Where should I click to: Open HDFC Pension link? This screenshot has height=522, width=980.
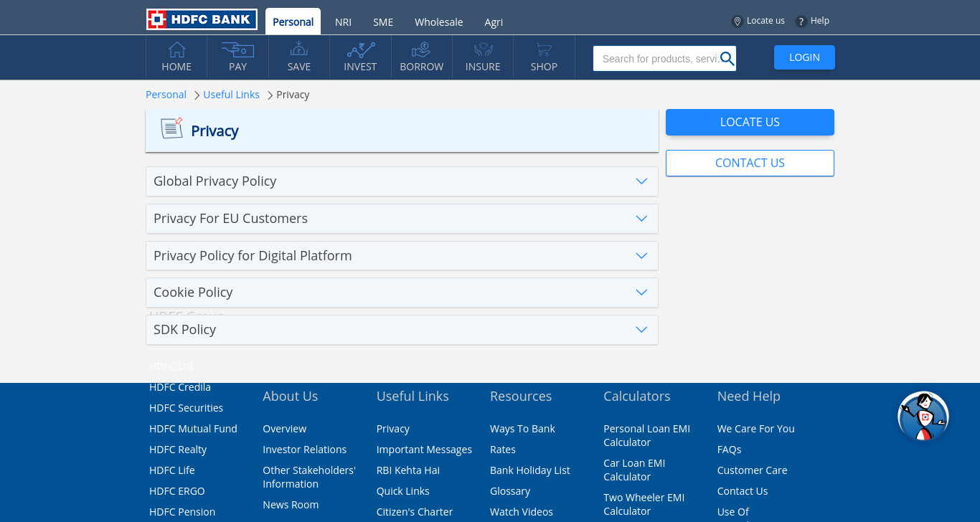point(182,512)
